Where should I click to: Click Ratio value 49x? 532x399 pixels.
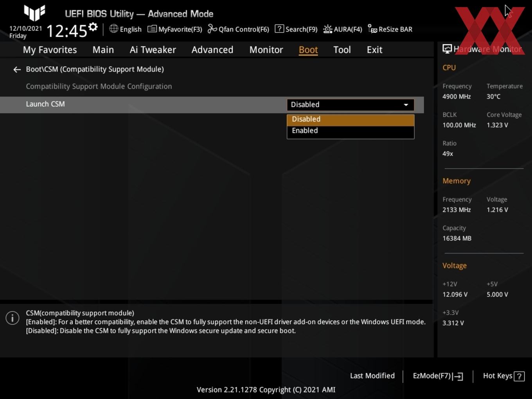(448, 154)
